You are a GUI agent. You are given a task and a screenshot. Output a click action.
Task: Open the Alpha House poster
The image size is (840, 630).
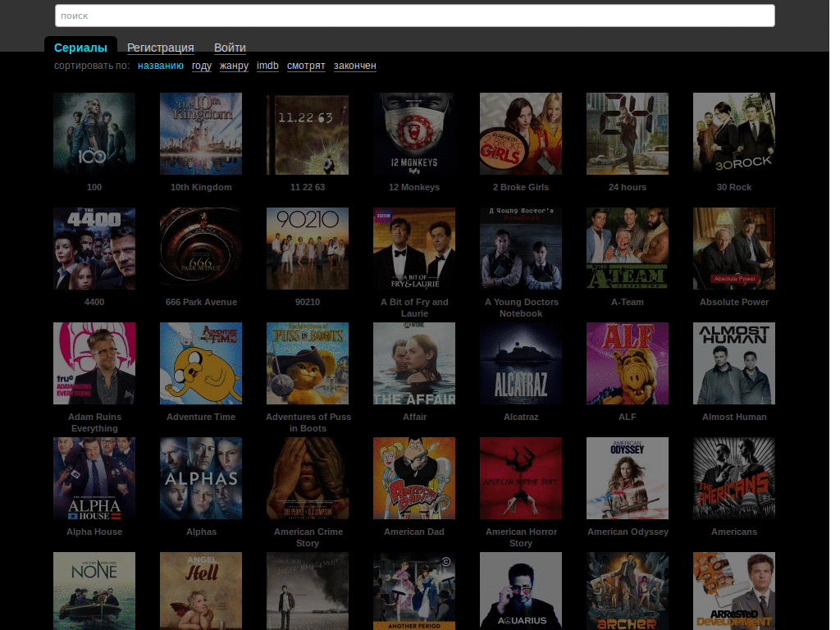94,478
